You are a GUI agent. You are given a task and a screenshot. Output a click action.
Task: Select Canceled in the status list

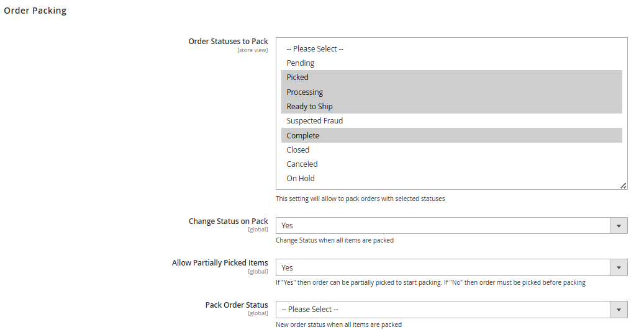[302, 164]
